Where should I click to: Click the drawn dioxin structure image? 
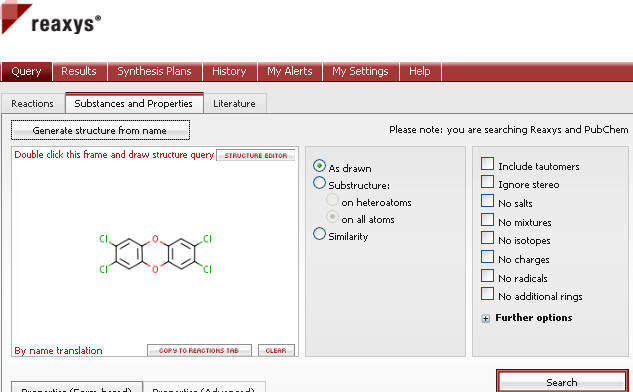coord(155,254)
